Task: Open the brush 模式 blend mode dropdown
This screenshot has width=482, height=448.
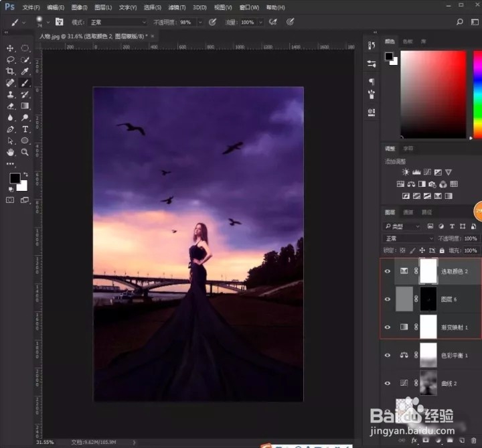Action: (118, 22)
